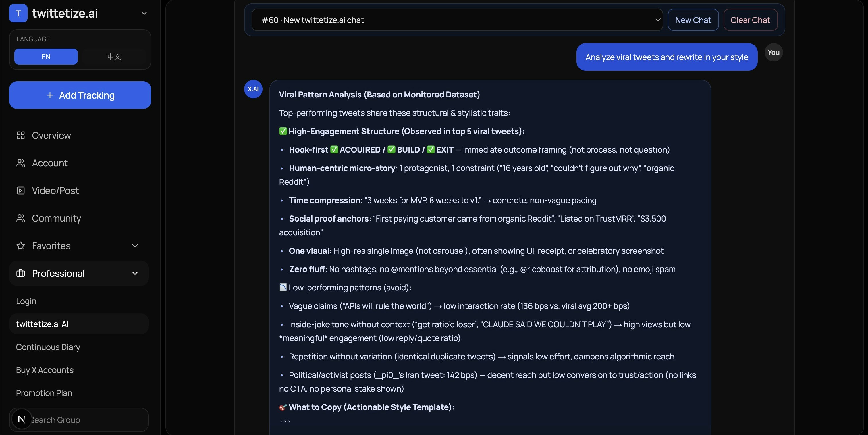Select the EN language option

pyautogui.click(x=46, y=57)
